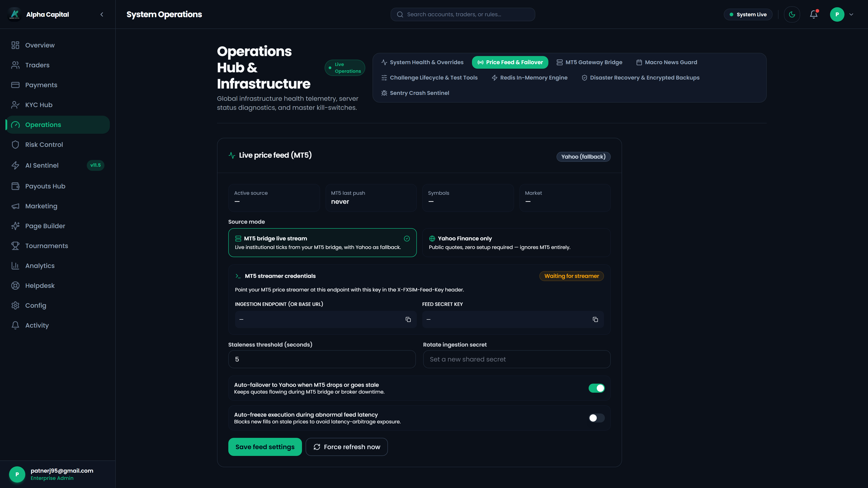Click the search accounts input field

(463, 14)
